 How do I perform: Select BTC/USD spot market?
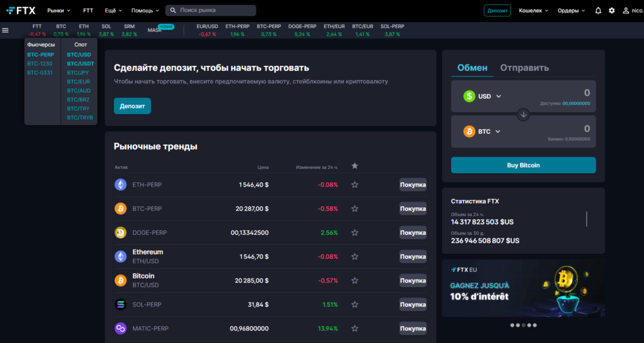79,55
